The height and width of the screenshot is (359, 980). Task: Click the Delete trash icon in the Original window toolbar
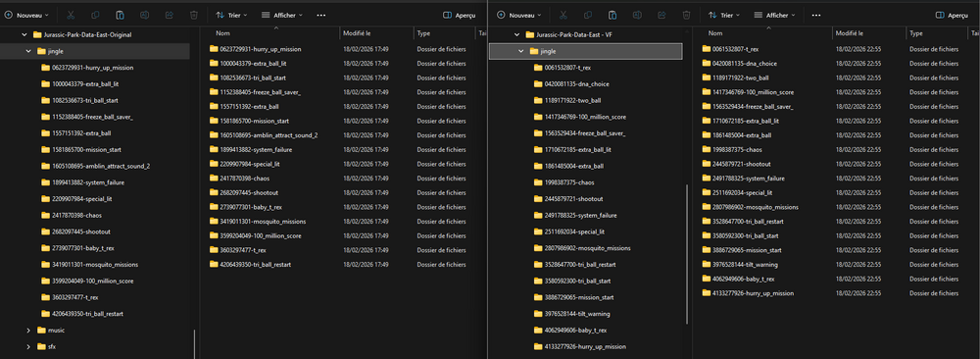tap(194, 15)
